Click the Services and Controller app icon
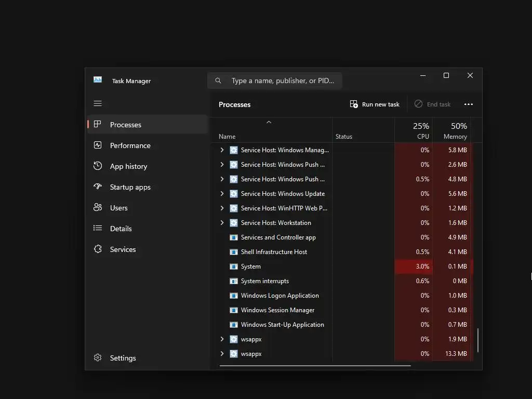Viewport: 532px width, 399px height. click(234, 237)
